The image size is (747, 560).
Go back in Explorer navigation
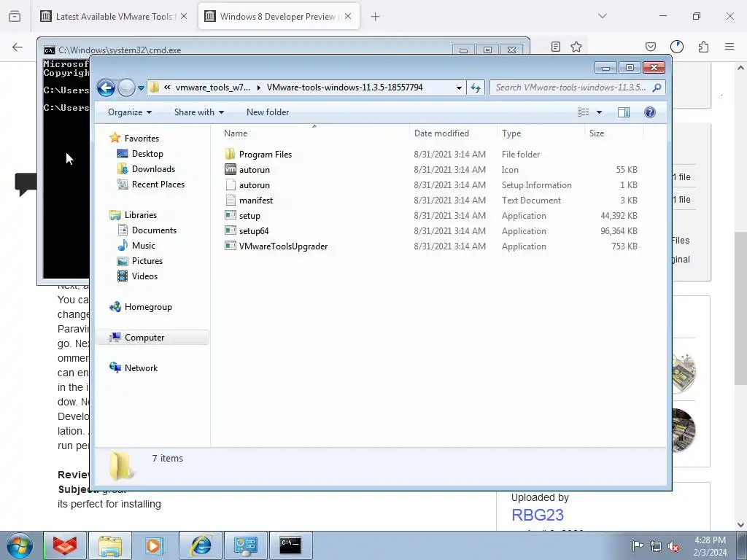(x=106, y=87)
